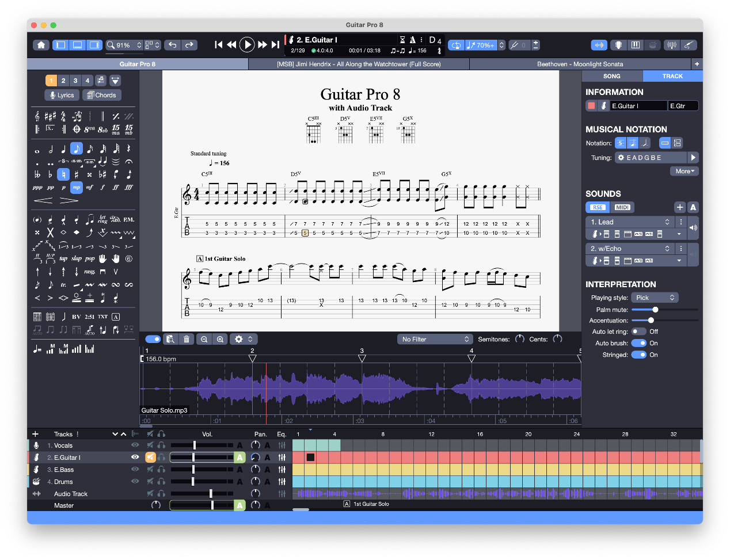The height and width of the screenshot is (560, 730).
Task: Open the zoom percentage dropdown
Action: (x=123, y=45)
